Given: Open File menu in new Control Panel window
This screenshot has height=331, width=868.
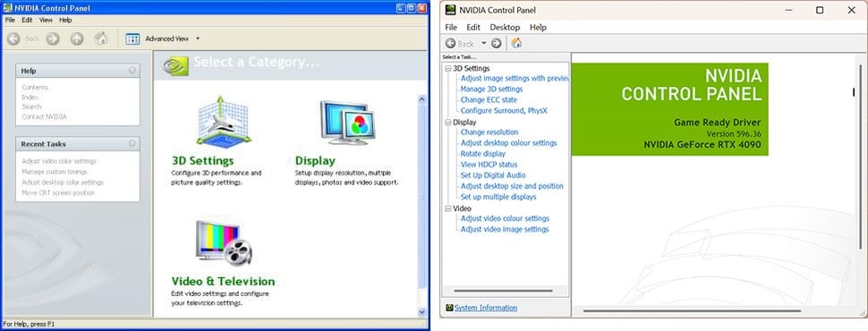Looking at the screenshot, I should coord(451,27).
